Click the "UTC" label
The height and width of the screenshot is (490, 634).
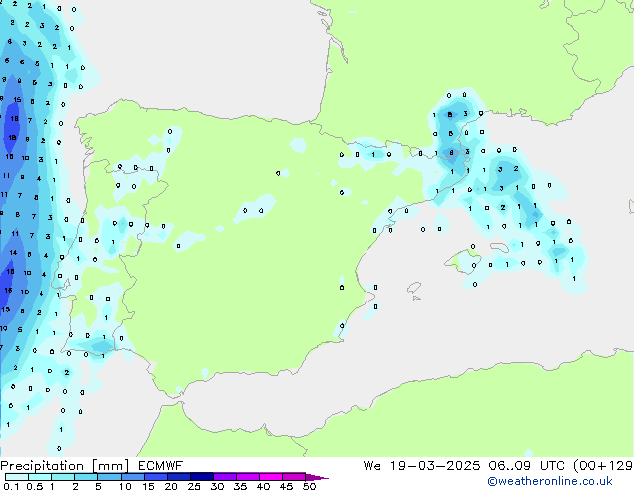[x=553, y=466]
